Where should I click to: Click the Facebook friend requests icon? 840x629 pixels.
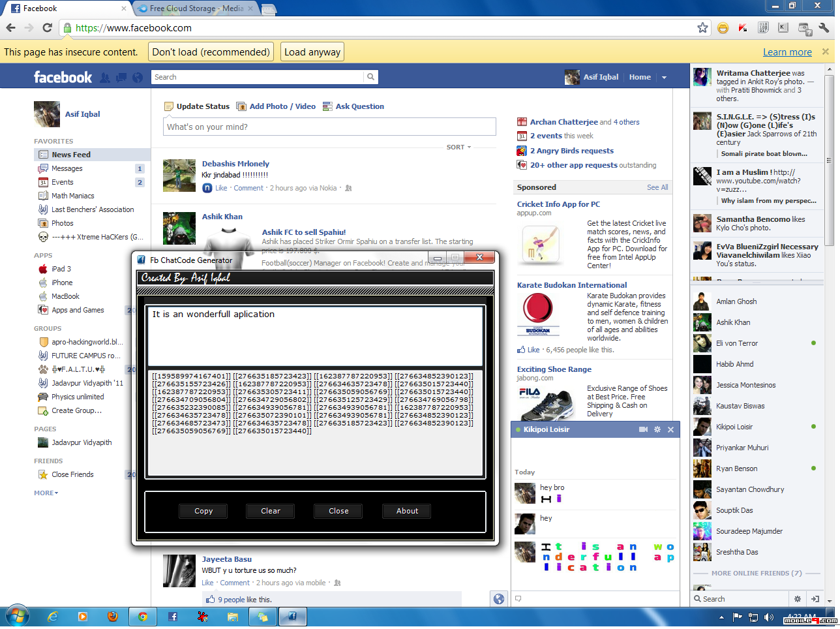click(105, 77)
